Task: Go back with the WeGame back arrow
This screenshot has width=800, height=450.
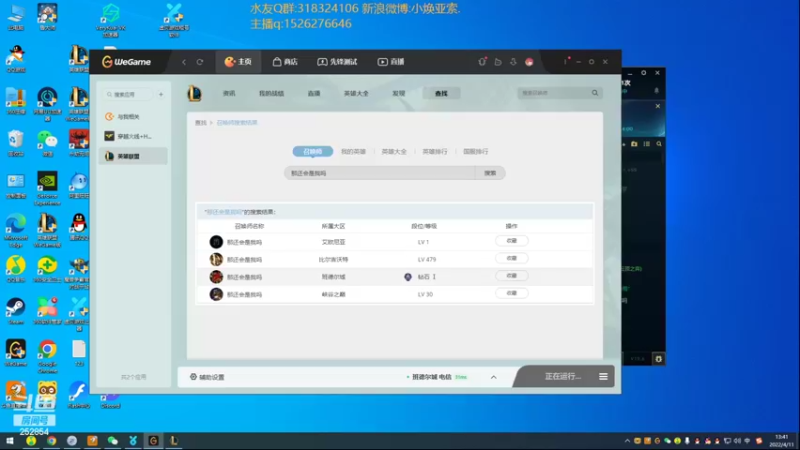Action: [x=184, y=62]
